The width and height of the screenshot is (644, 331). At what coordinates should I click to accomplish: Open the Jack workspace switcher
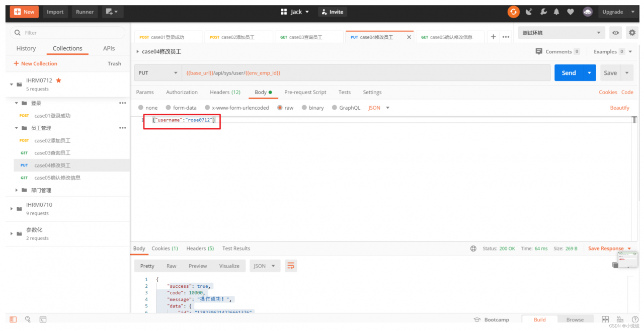(295, 12)
